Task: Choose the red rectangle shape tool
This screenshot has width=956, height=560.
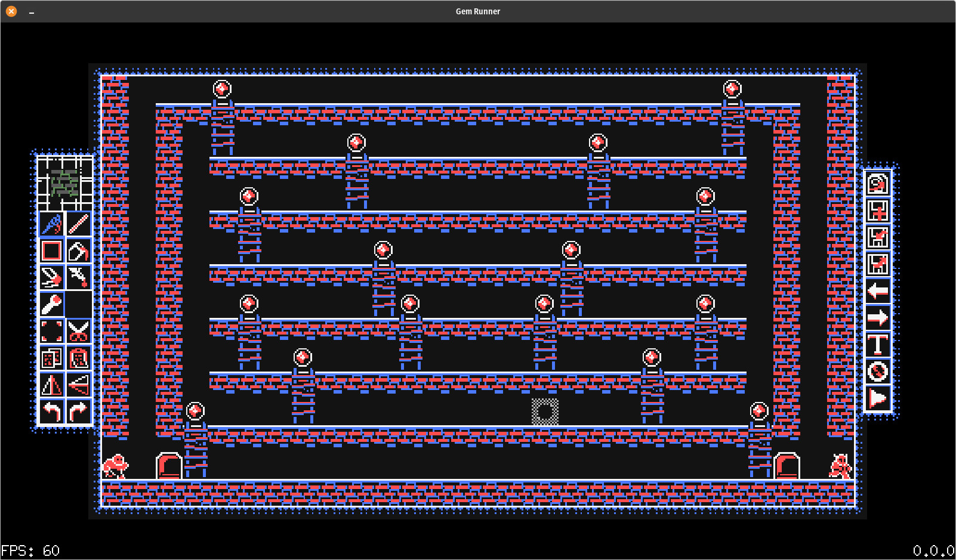Action: tap(51, 251)
